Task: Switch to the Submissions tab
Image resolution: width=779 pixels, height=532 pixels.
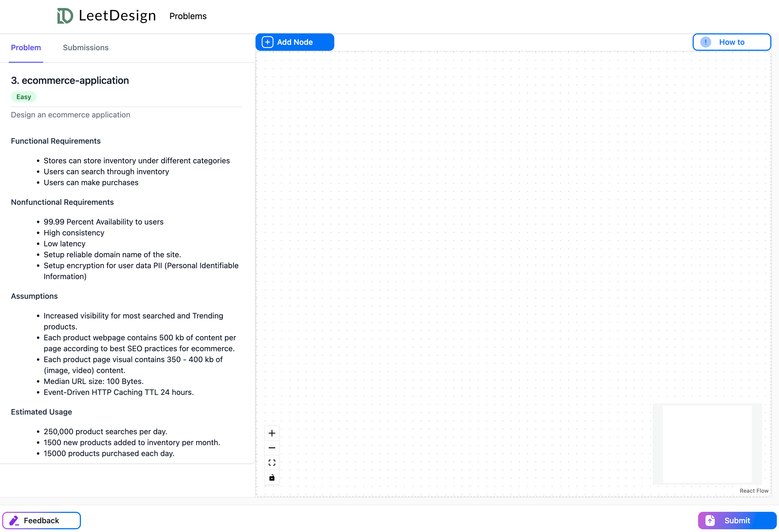Action: [x=86, y=48]
